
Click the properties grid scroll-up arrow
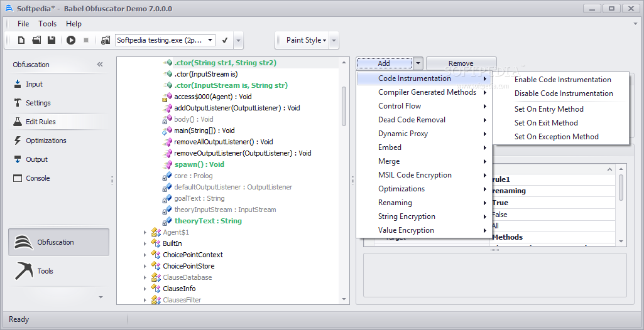(x=621, y=169)
